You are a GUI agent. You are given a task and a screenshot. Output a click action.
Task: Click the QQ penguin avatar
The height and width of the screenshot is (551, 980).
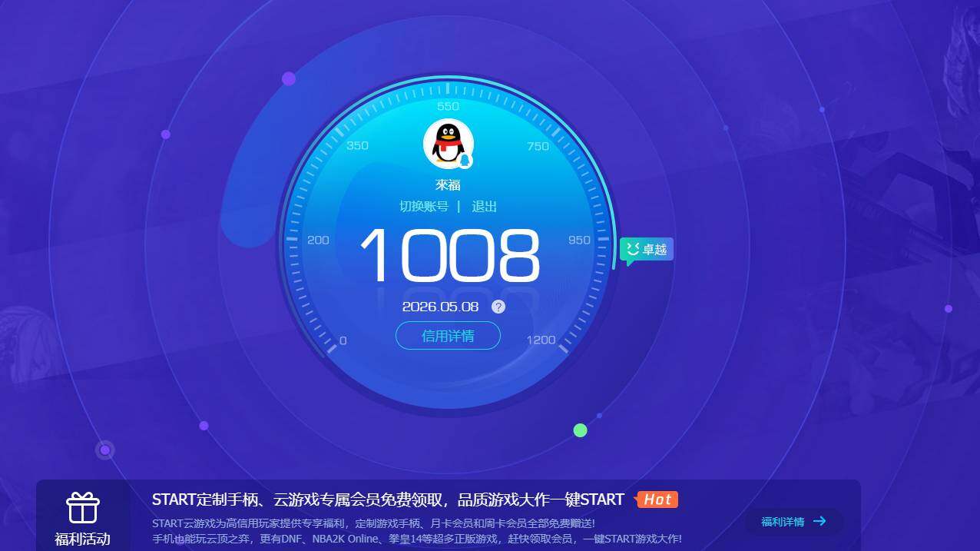pyautogui.click(x=448, y=144)
